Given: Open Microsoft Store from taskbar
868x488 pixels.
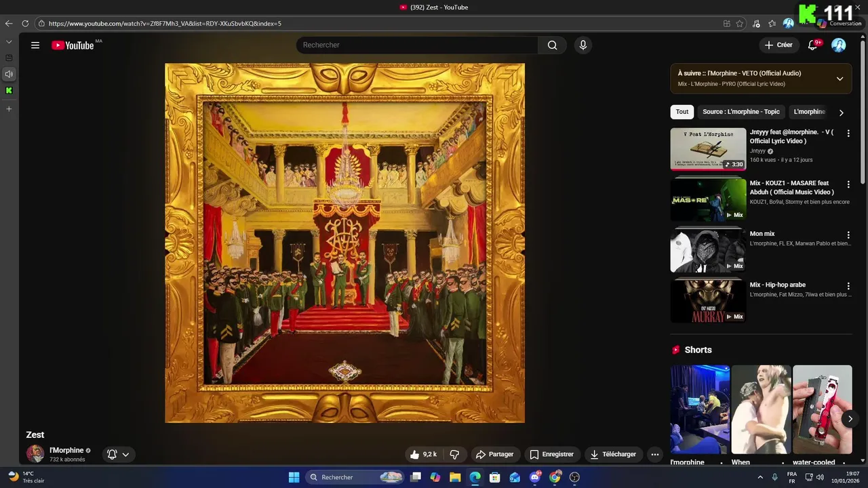Looking at the screenshot, I should point(495,477).
